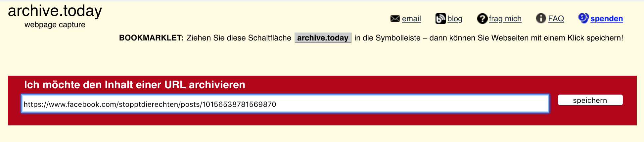Visit the blog link
This screenshot has height=142, width=644.
[455, 19]
